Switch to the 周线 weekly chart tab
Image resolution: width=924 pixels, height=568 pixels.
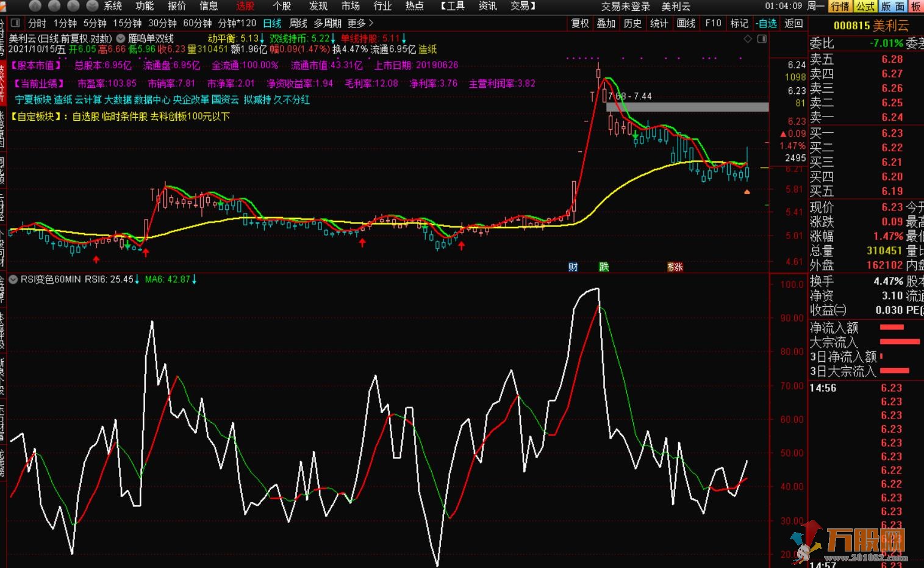pyautogui.click(x=298, y=23)
